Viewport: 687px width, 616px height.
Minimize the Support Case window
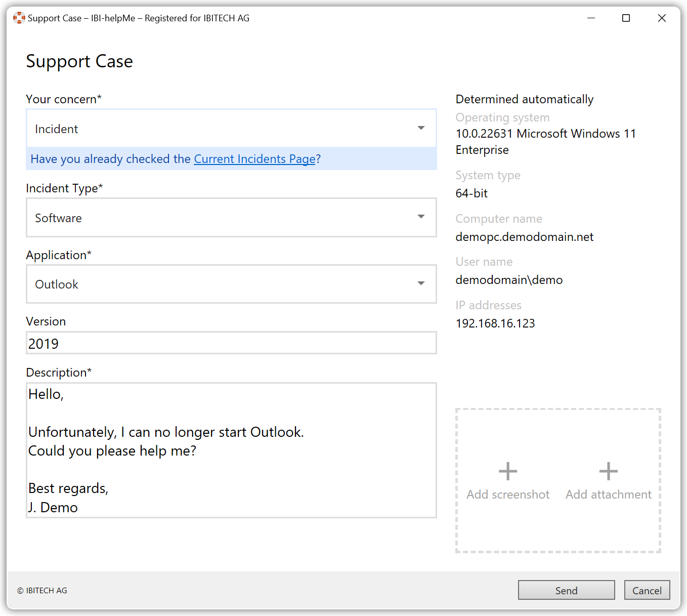(x=591, y=18)
